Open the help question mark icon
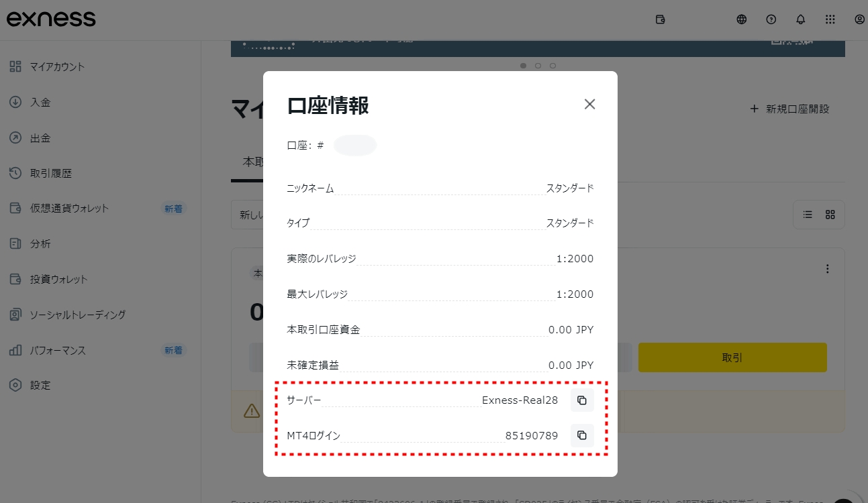This screenshot has height=503, width=868. [x=771, y=19]
